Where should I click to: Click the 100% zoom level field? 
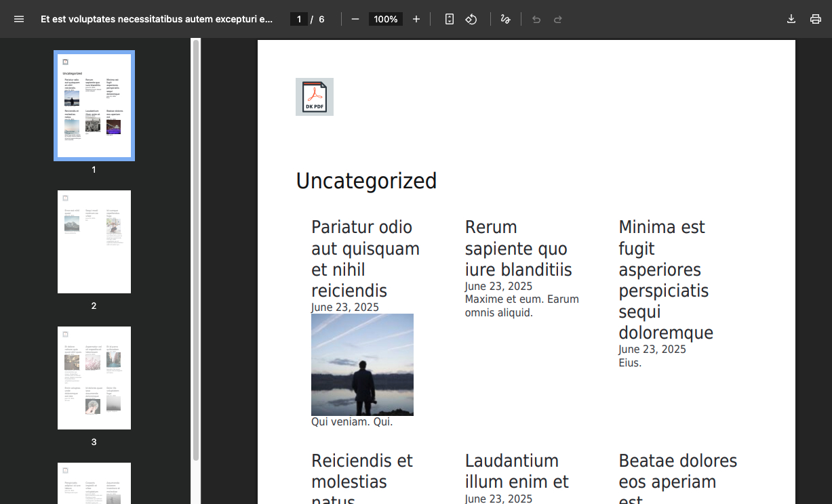coord(386,19)
